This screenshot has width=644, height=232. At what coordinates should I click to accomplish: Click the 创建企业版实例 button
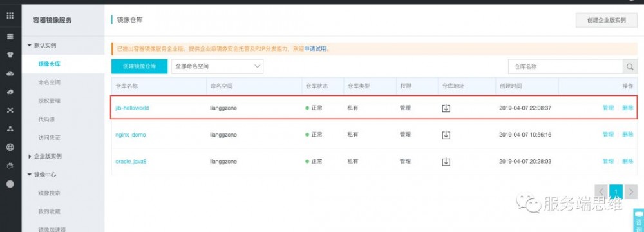click(x=606, y=20)
